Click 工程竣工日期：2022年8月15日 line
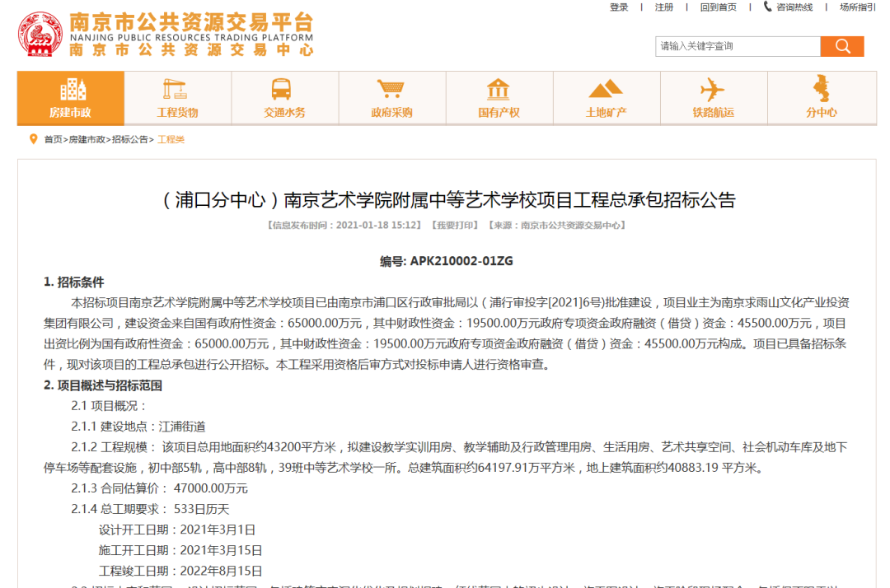 coord(180,571)
